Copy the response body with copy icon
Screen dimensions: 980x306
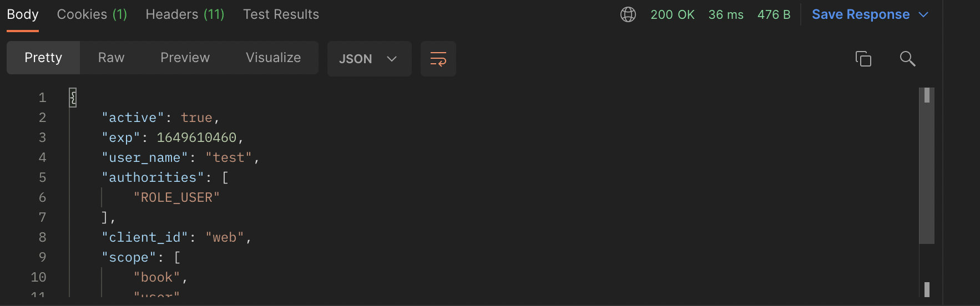pyautogui.click(x=863, y=58)
